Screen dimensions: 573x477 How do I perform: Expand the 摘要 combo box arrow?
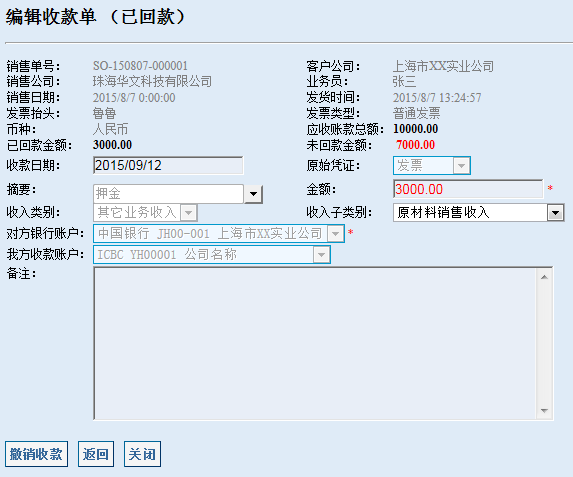[x=253, y=194]
